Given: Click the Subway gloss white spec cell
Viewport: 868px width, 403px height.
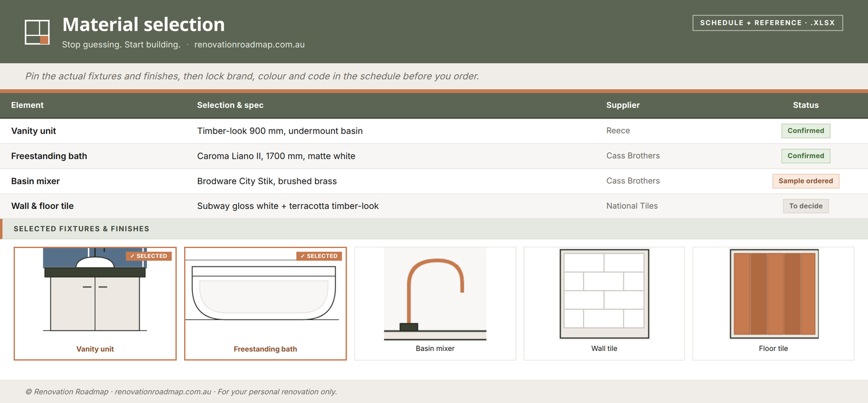Looking at the screenshot, I should point(288,206).
